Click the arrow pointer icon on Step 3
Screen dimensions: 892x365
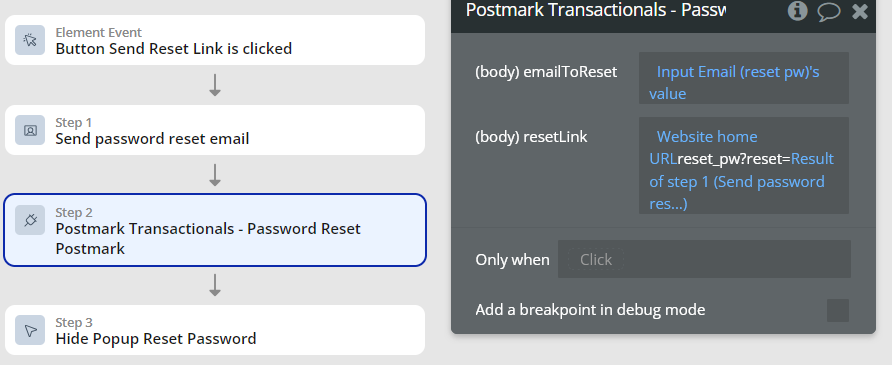click(30, 330)
